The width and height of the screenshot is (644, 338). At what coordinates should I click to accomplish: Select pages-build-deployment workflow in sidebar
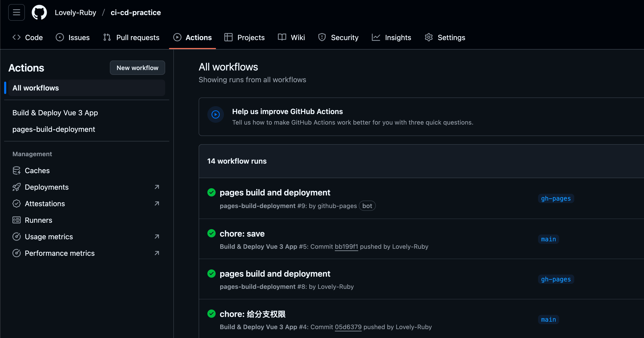[x=54, y=129]
